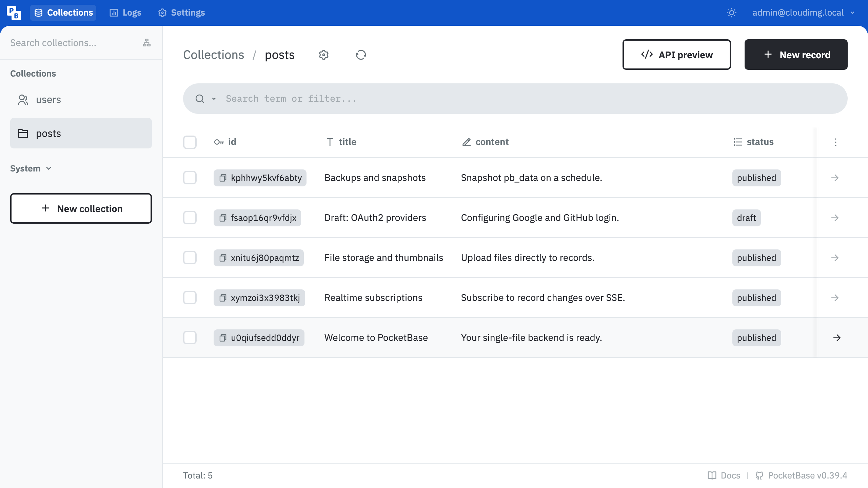
Task: Click the posts folder icon in sidebar
Action: pos(23,134)
